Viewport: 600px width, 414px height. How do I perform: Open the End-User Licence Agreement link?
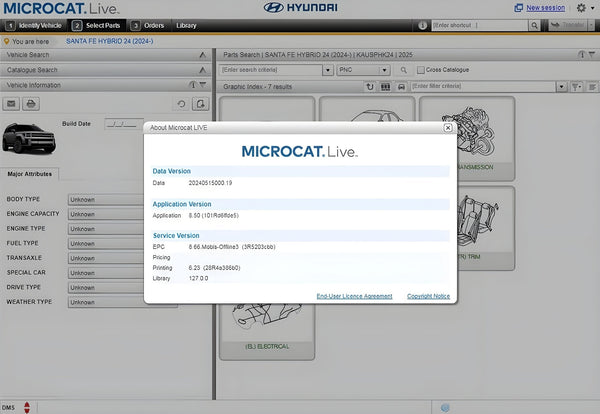pos(354,296)
